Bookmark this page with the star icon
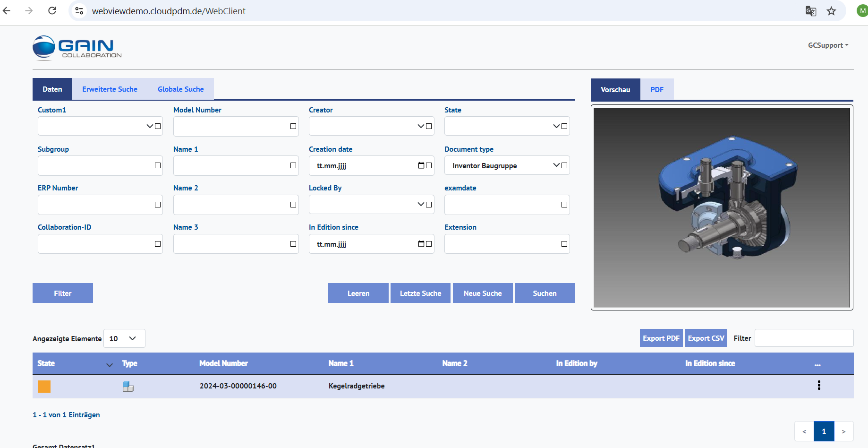 click(832, 11)
